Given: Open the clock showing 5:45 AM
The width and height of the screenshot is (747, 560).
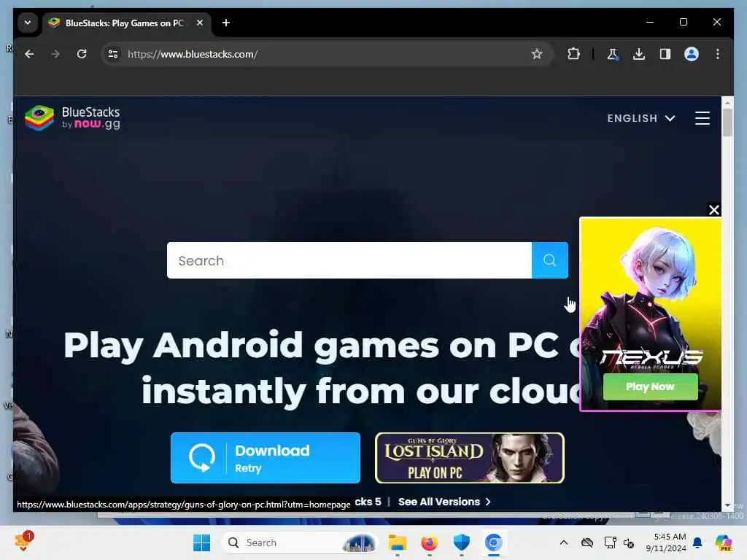Looking at the screenshot, I should click(665, 542).
